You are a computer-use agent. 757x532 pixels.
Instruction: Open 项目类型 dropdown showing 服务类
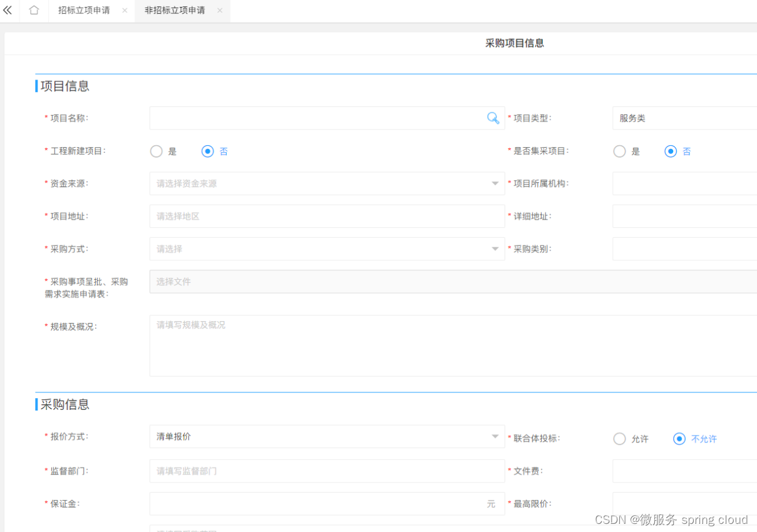tap(684, 118)
